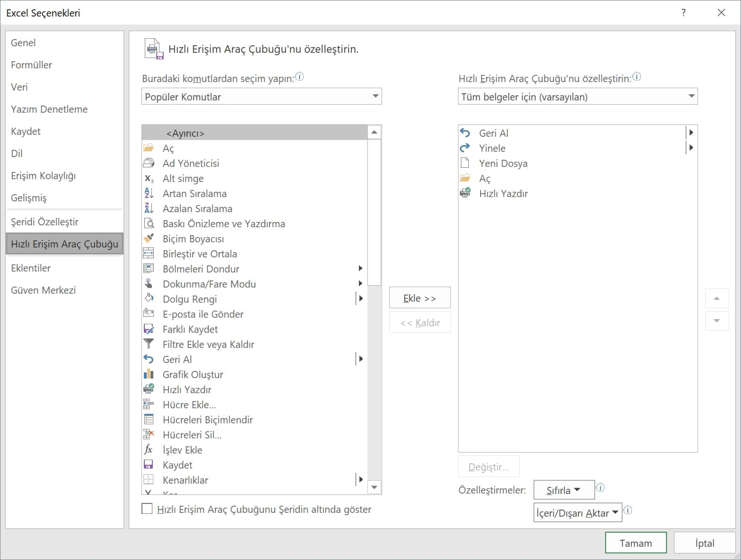Click the Filtre Ekle veya Kaldır funnel icon
The image size is (741, 560).
(149, 344)
